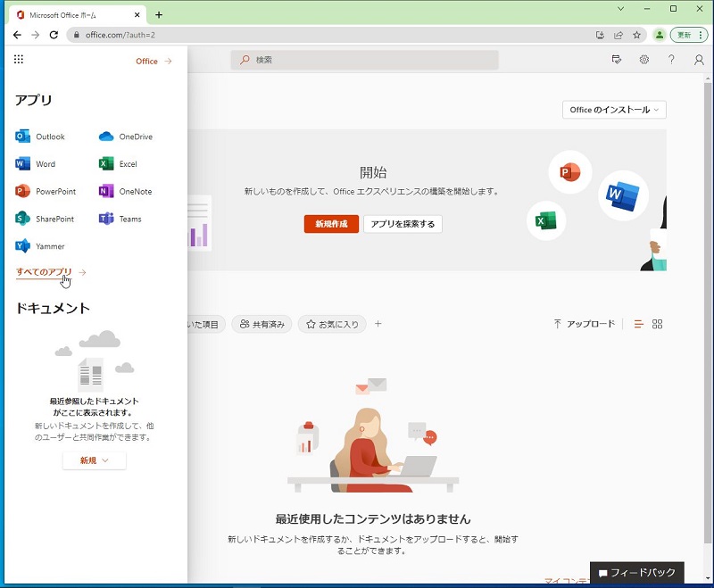Launch Teams from the app launcher
The image size is (714, 588).
(120, 219)
